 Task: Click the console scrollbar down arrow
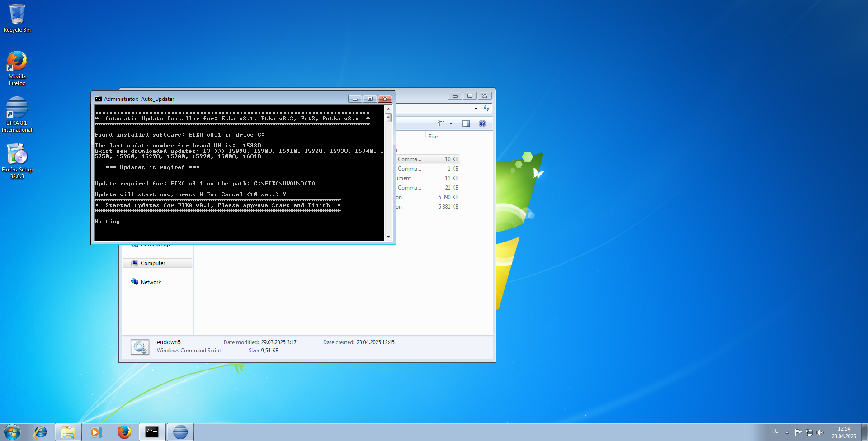pyautogui.click(x=388, y=237)
